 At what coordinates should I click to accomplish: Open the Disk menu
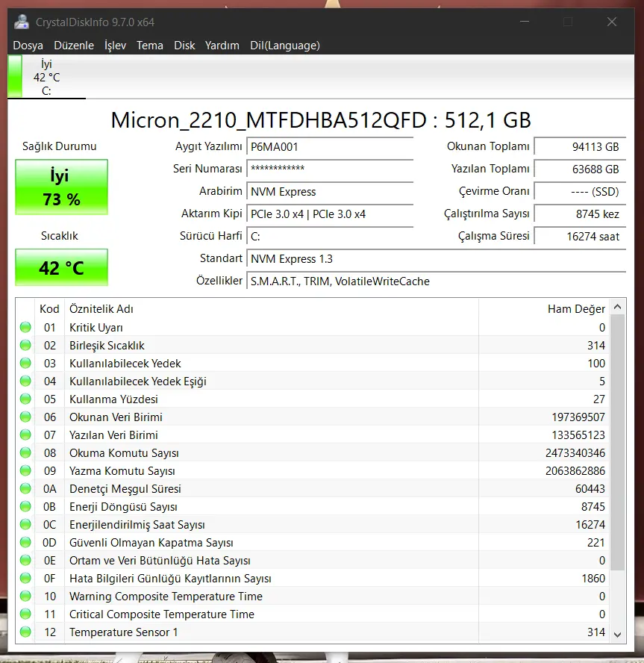coord(184,46)
